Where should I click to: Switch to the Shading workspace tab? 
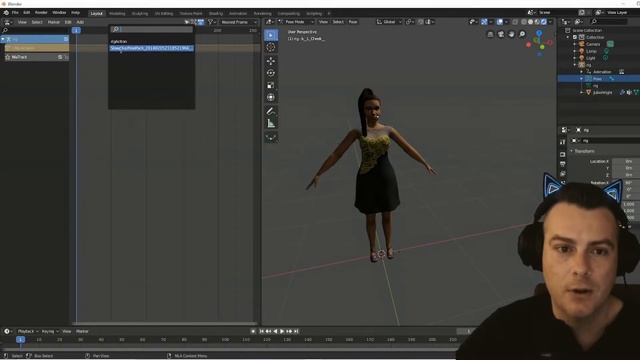pyautogui.click(x=216, y=13)
